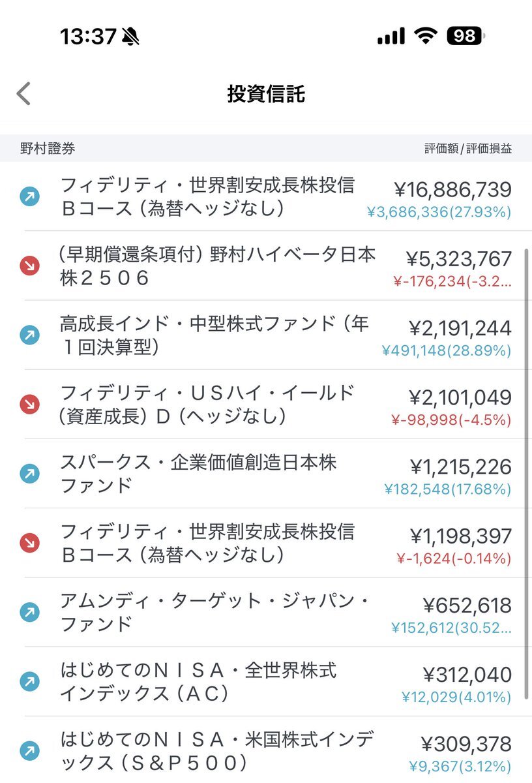Tap the back chevron arrow

tap(23, 94)
